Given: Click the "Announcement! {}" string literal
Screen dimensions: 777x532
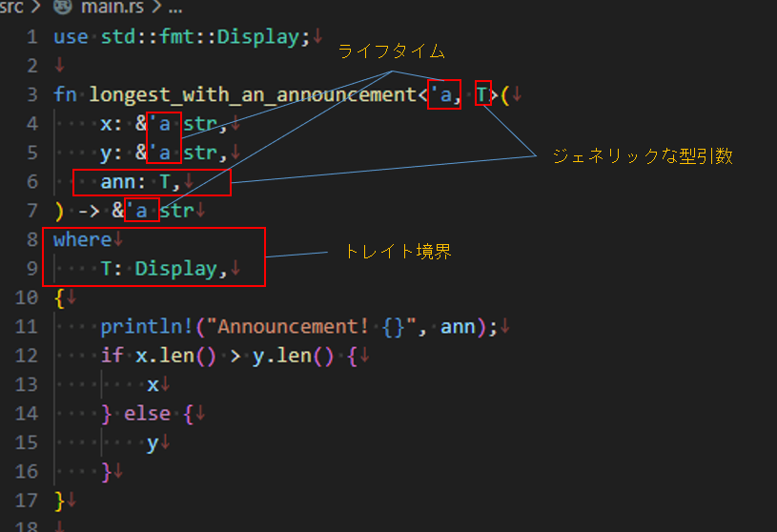Looking at the screenshot, I should click(311, 327).
